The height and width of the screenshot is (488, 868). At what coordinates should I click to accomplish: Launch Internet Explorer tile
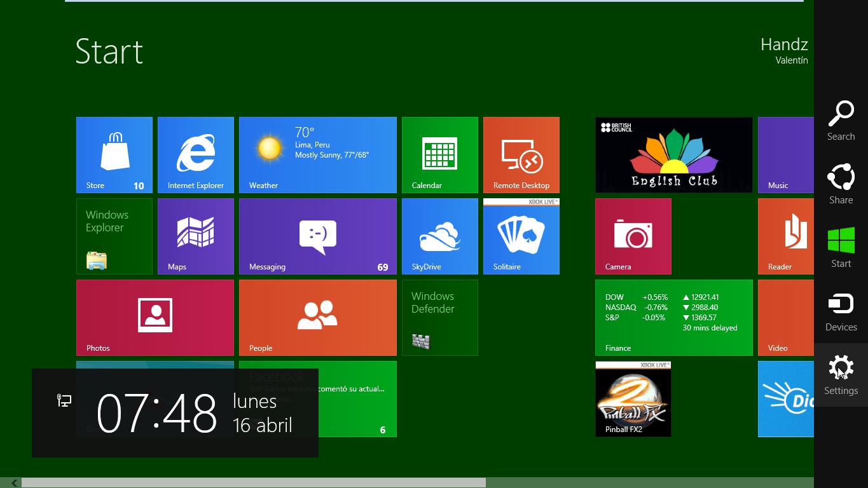pos(196,155)
